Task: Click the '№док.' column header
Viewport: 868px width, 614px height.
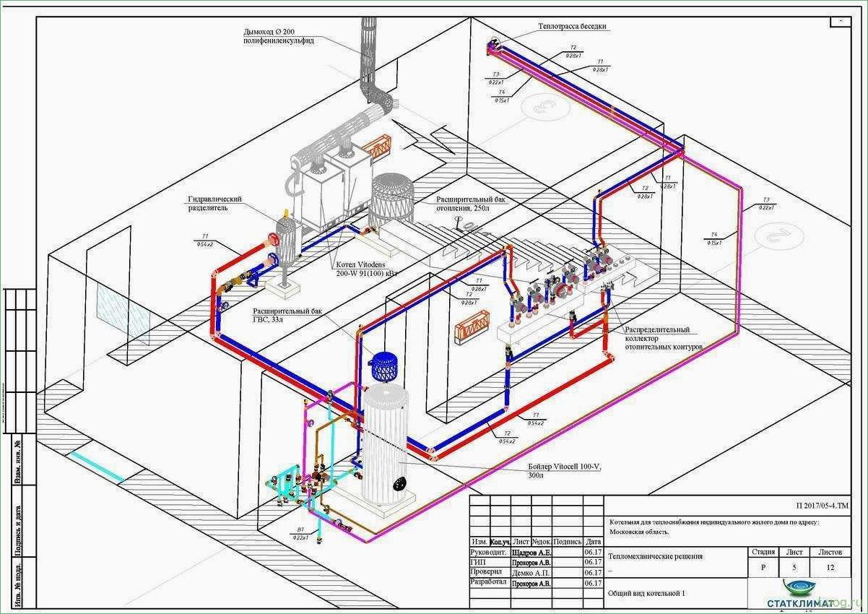Action: click(x=542, y=542)
